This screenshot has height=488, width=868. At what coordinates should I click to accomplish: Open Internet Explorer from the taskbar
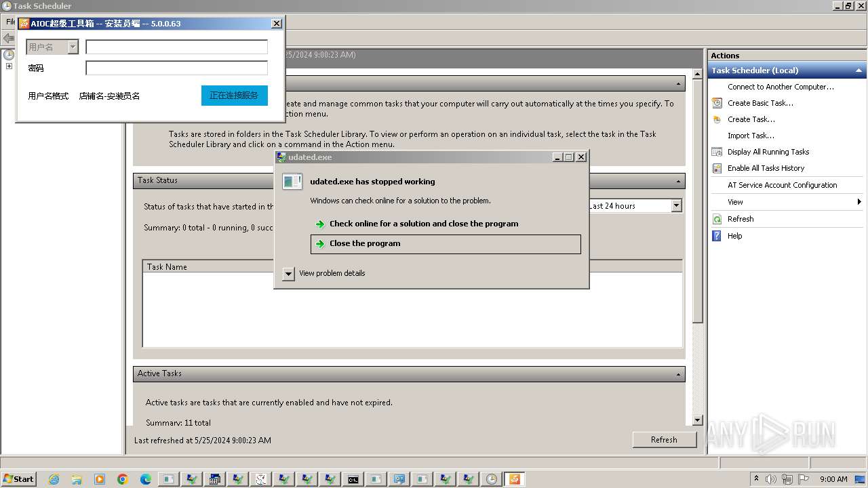pyautogui.click(x=54, y=479)
